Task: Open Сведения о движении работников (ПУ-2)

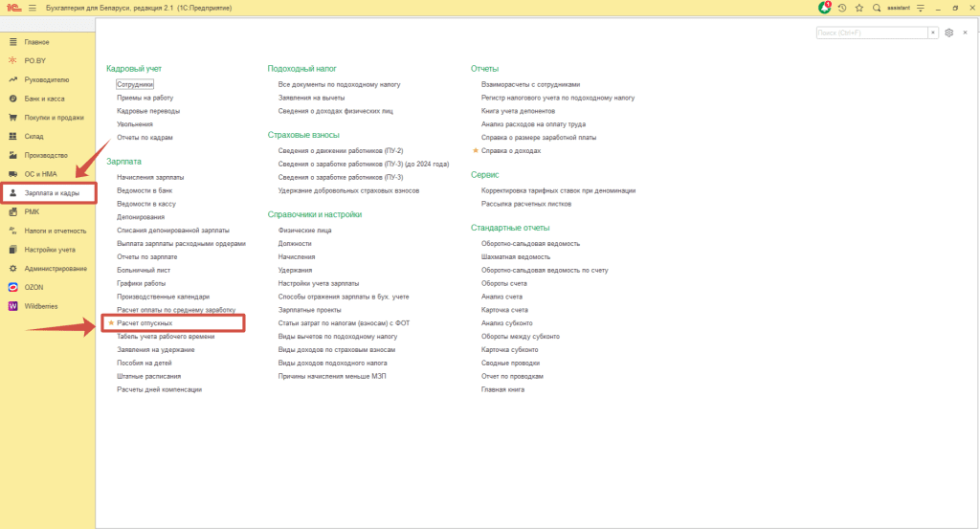Action: pyautogui.click(x=341, y=150)
